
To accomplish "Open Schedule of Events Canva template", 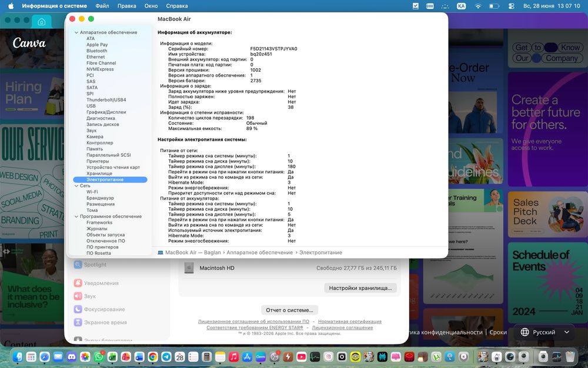I will click(547, 283).
